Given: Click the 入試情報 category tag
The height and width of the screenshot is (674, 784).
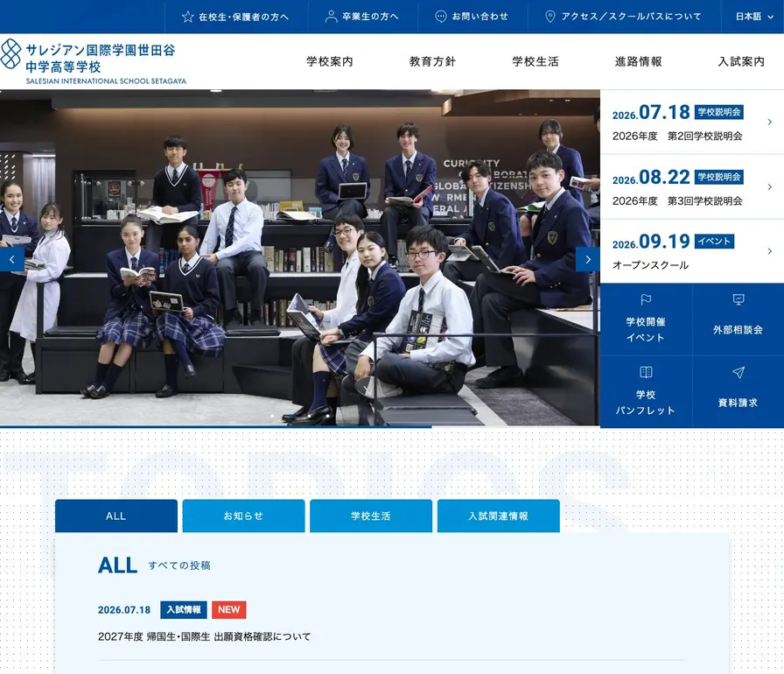Looking at the screenshot, I should coord(184,609).
